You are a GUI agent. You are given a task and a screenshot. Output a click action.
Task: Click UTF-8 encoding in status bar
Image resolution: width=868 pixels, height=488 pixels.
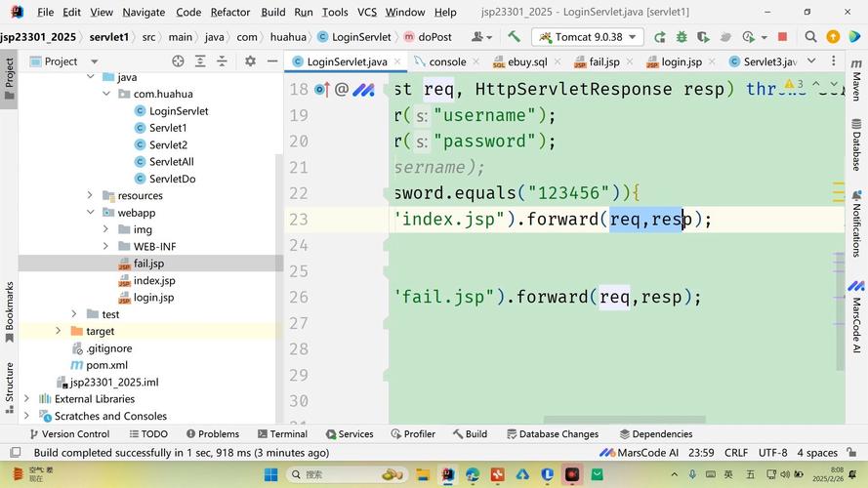772,453
